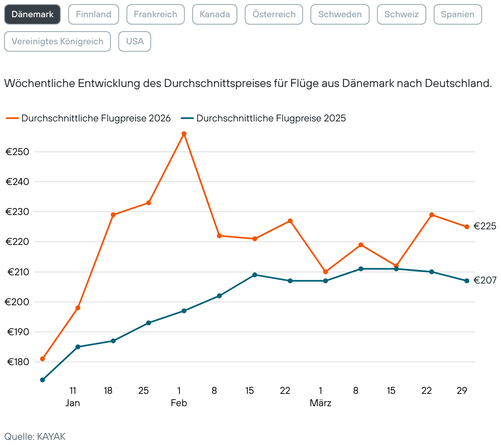The height and width of the screenshot is (448, 501).
Task: Select the Spanien country button
Action: (457, 14)
